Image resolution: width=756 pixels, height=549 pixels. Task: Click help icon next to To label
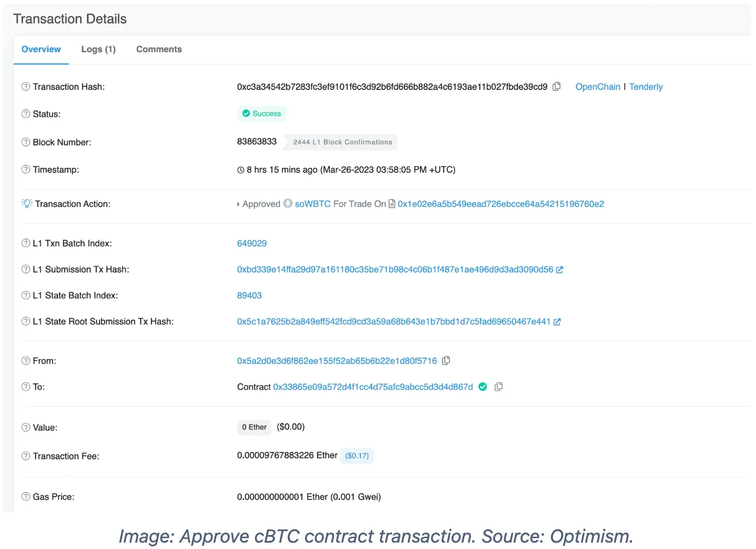[x=25, y=387]
